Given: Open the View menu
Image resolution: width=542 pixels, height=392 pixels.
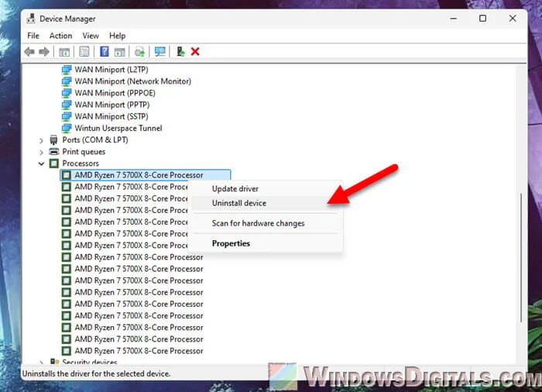Looking at the screenshot, I should tap(91, 36).
